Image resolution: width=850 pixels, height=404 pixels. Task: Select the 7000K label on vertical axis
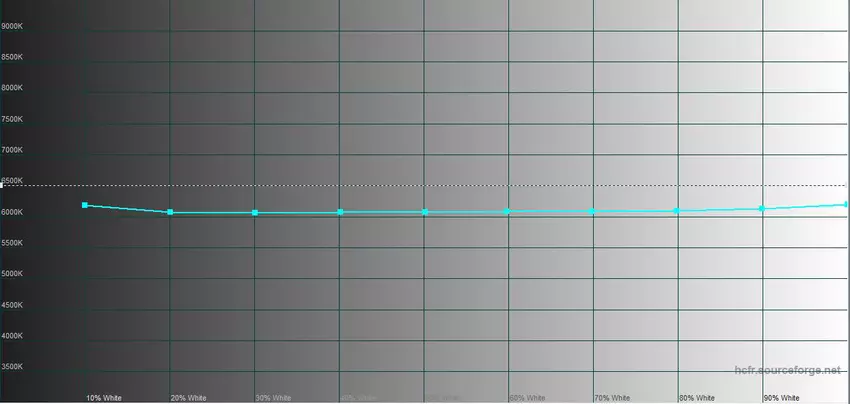coord(15,150)
